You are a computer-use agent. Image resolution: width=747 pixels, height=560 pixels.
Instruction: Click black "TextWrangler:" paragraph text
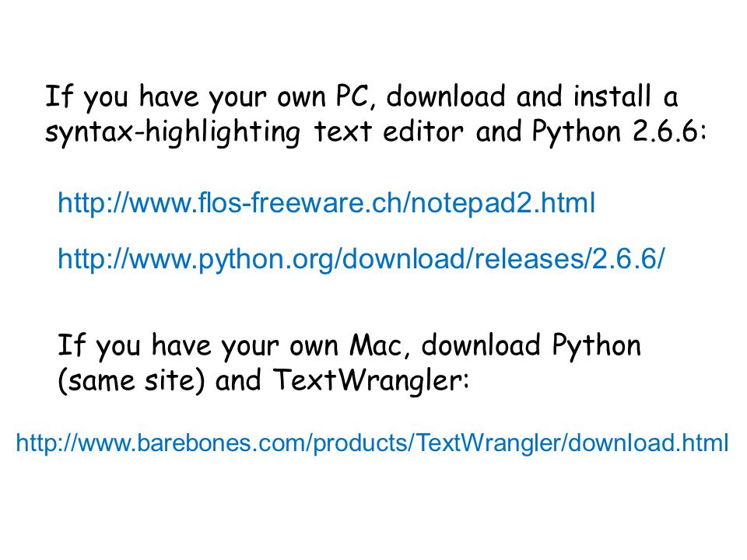tap(372, 380)
